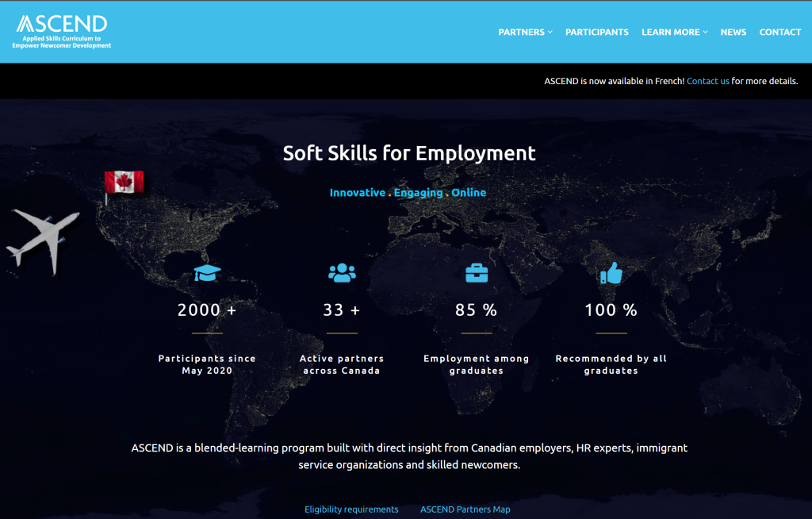The height and width of the screenshot is (519, 812).
Task: Click the word 'Online' in the tagline
Action: [x=469, y=192]
